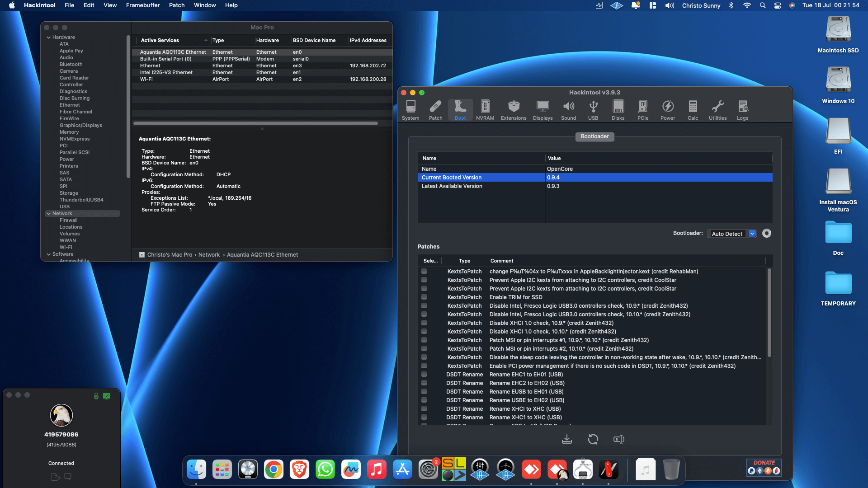
Task: Open the System tab in Hackintool
Action: tap(410, 110)
